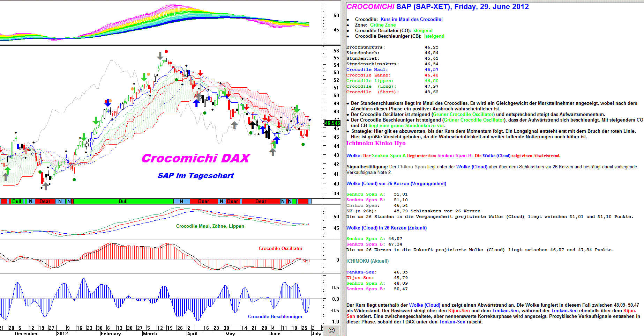This screenshot has height=336, width=644.
Task: Click the Crocodile Beschleuniger panel label
Action: coord(275,316)
